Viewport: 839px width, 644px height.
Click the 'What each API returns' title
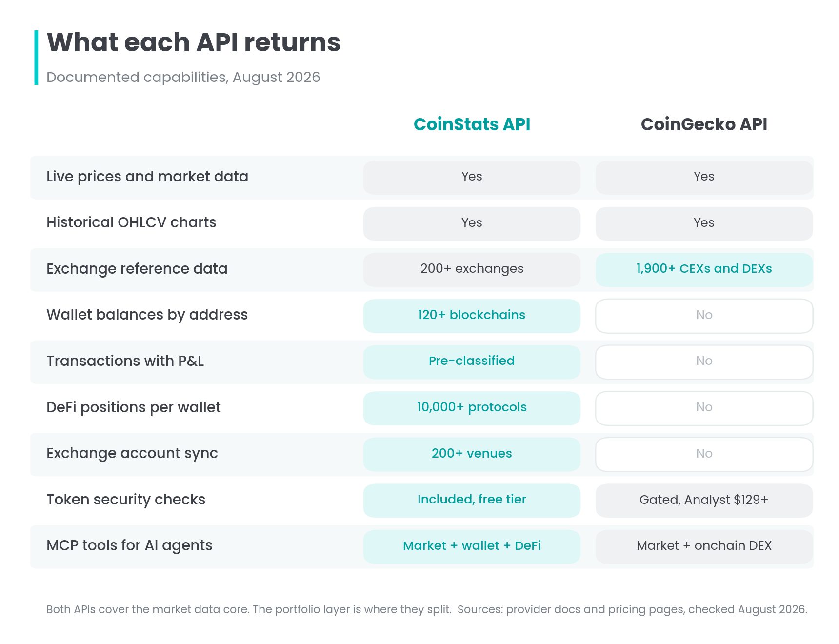(x=194, y=42)
